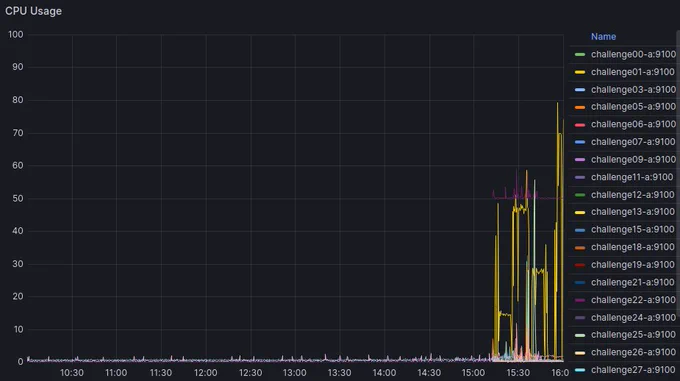Change red color swatch of challenge06-a:9100
This screenshot has height=381, width=680.
[x=580, y=125]
